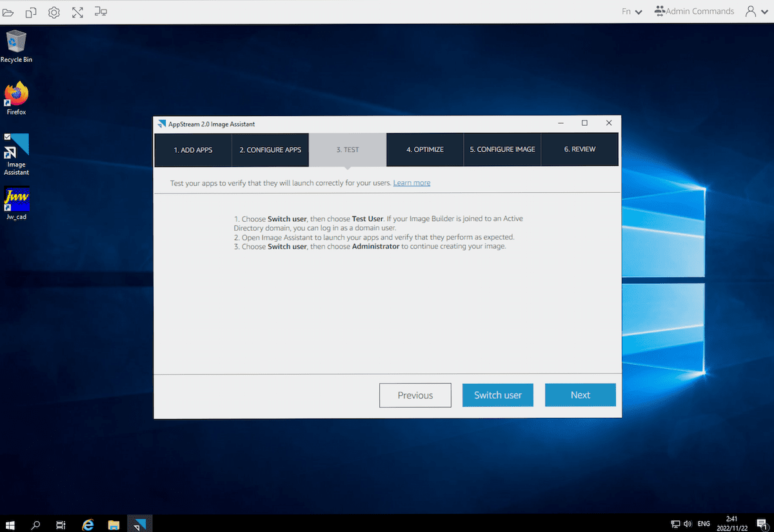Enter fullscreen mode via the expand arrows icon

point(77,12)
